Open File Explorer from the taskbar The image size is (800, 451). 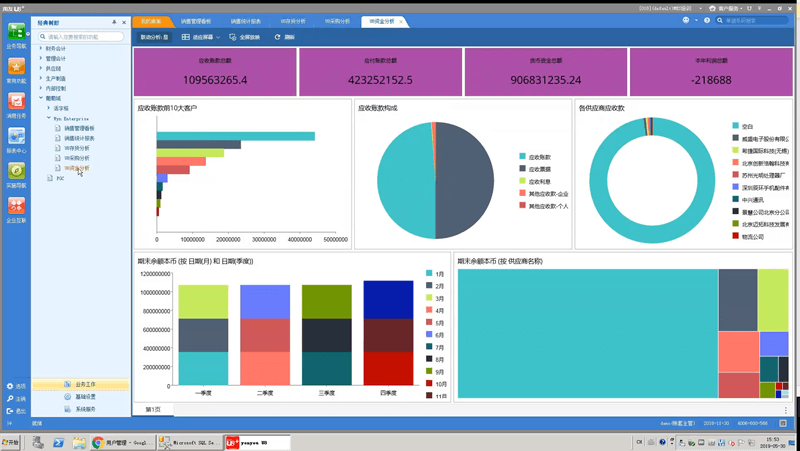pos(79,443)
